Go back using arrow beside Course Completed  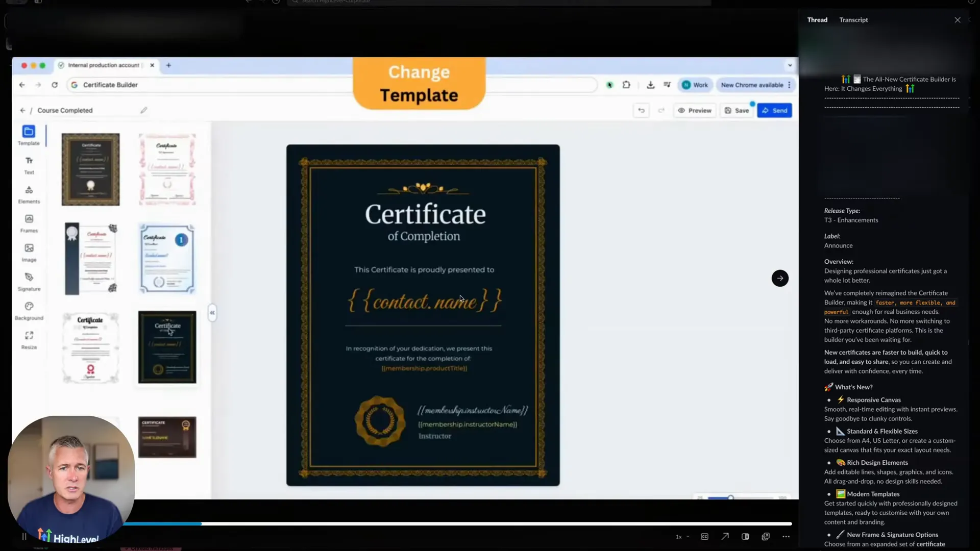(22, 110)
